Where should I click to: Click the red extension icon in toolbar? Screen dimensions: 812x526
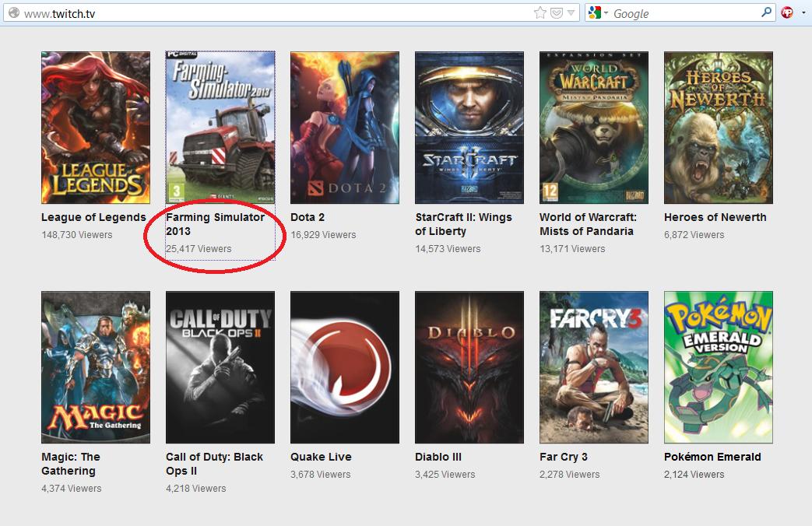(x=788, y=12)
